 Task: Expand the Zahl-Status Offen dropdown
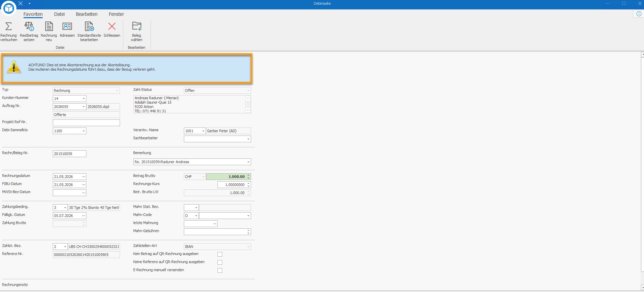(x=248, y=90)
